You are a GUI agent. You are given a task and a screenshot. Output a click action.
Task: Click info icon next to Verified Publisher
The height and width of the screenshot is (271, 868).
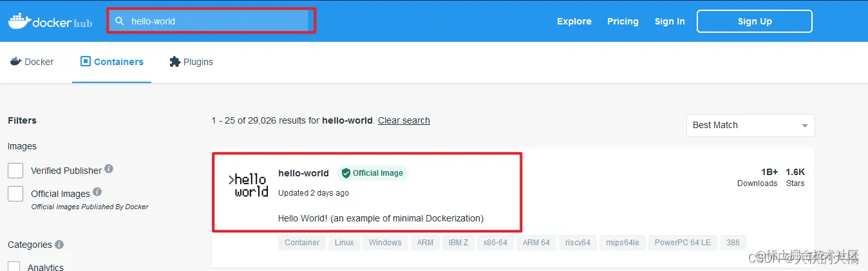pos(109,169)
